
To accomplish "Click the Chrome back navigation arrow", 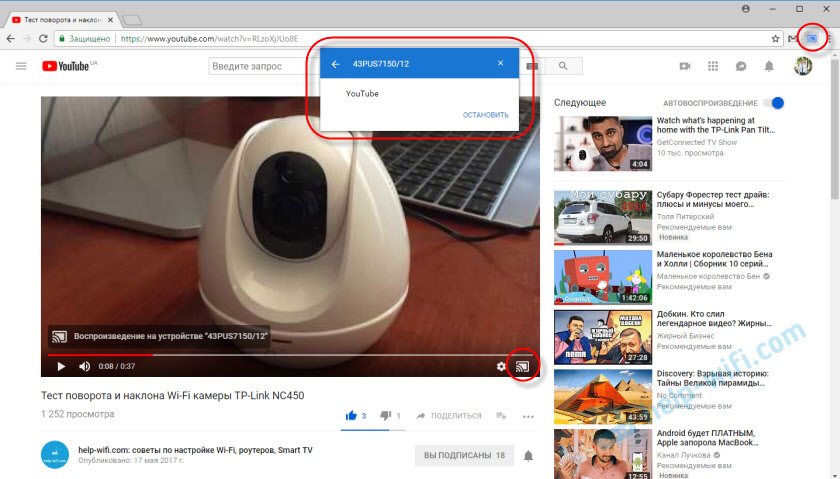I will pyautogui.click(x=10, y=39).
